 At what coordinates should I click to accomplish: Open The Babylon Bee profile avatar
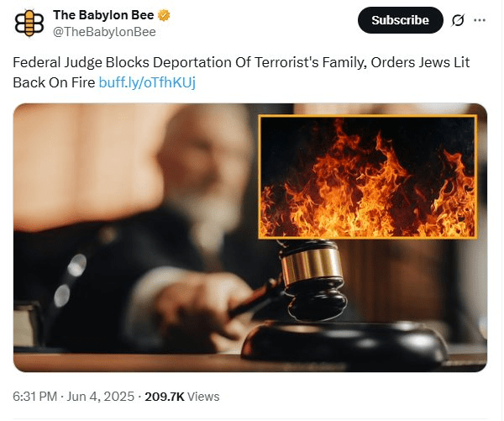point(29,24)
